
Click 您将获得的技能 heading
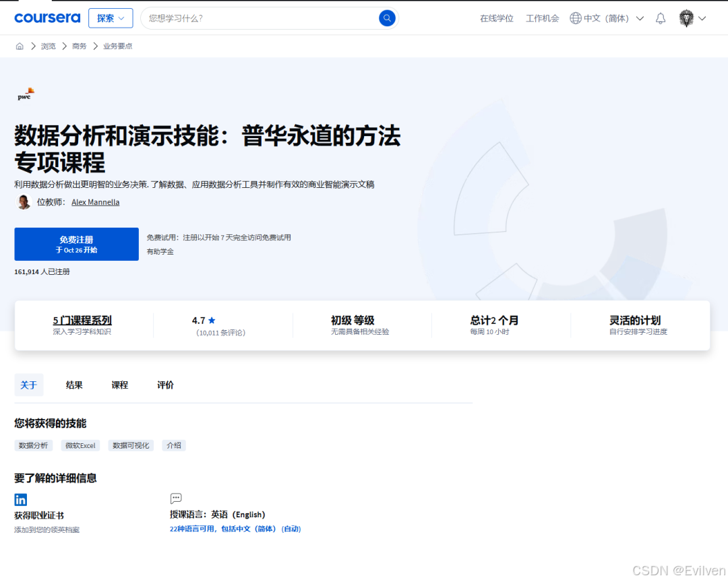click(50, 423)
